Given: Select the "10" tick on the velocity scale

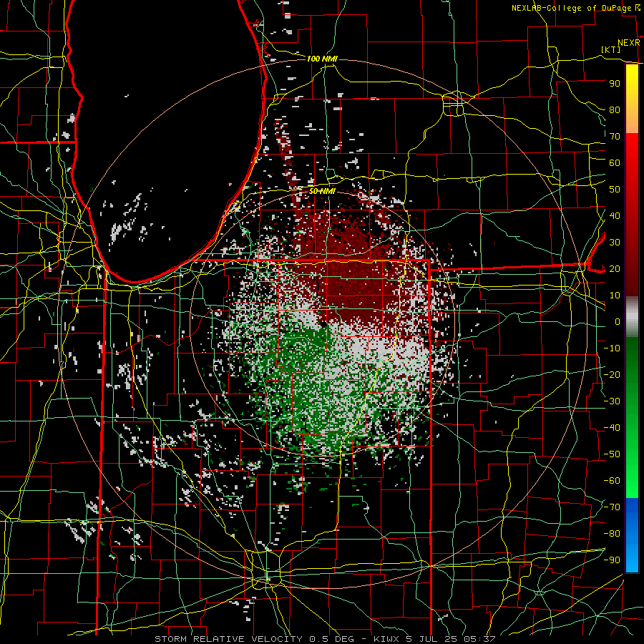Looking at the screenshot, I should (615, 296).
